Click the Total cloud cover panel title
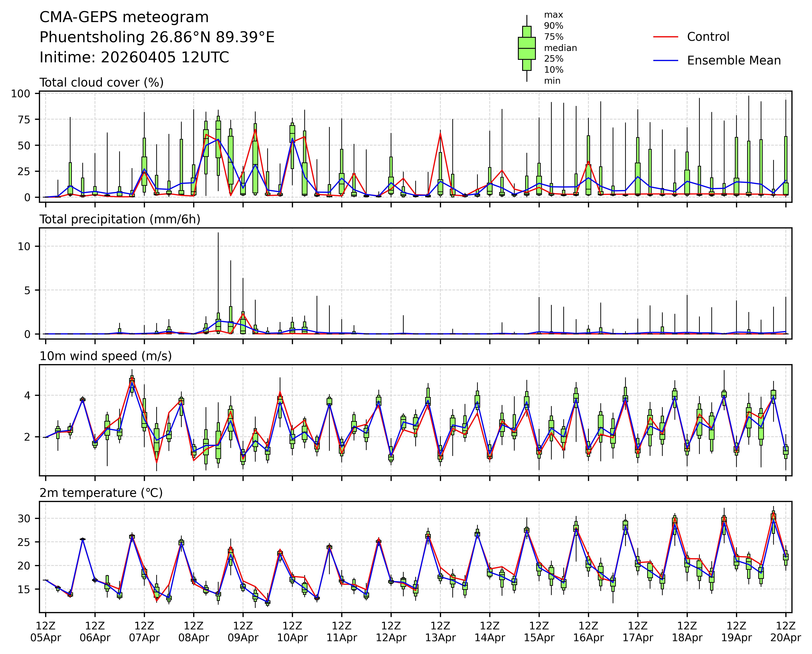 101,82
